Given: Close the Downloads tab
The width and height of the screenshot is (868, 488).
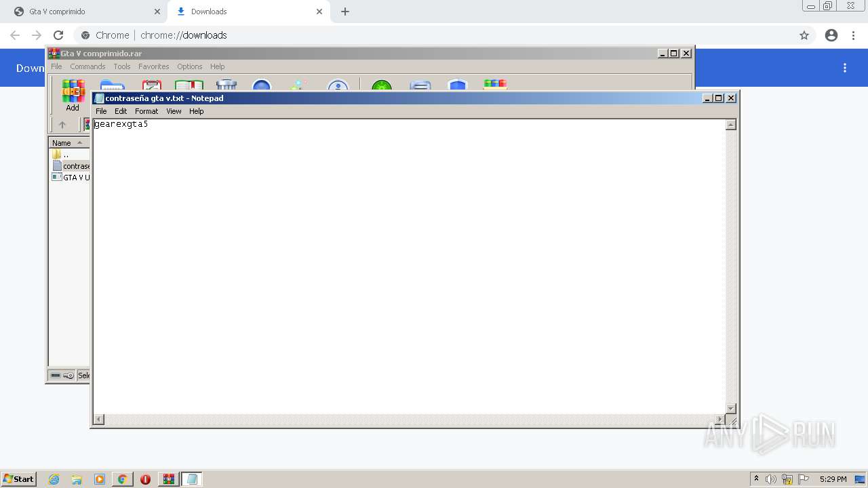Looking at the screenshot, I should 319,12.
